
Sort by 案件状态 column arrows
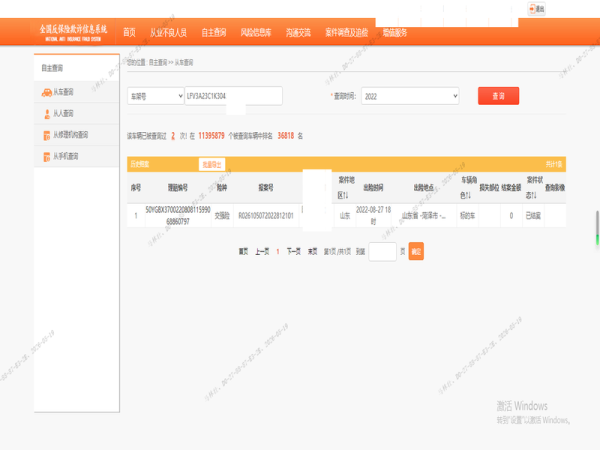click(534, 196)
